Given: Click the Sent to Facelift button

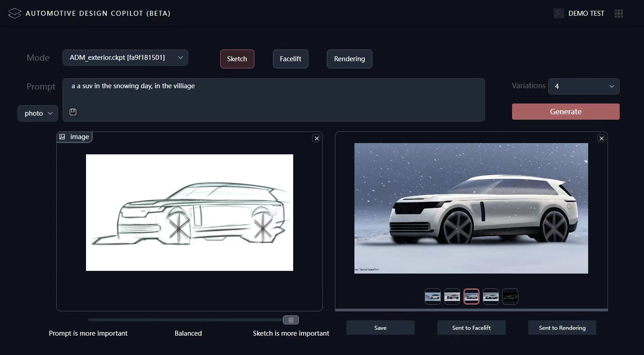Looking at the screenshot, I should point(471,328).
